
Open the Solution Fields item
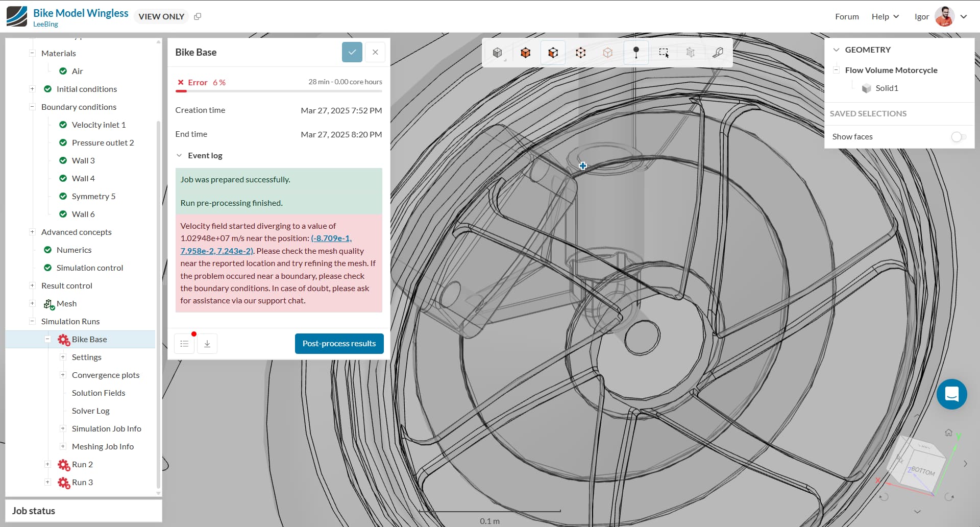click(x=99, y=393)
